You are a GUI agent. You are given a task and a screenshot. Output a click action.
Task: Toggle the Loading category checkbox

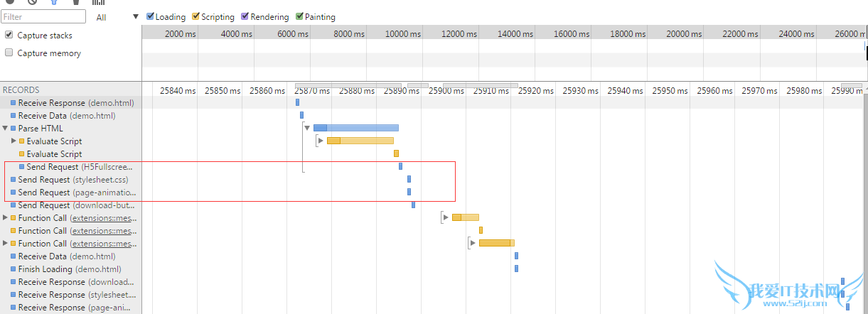click(x=151, y=16)
